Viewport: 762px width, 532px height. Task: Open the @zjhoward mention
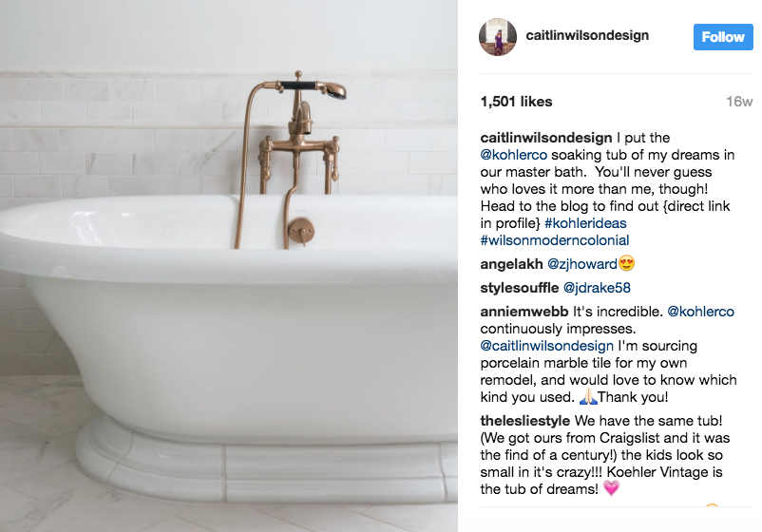582,264
